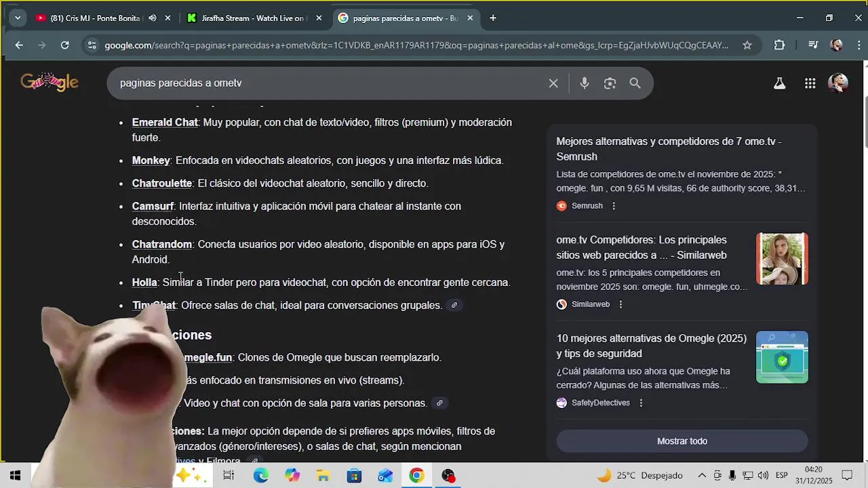Image resolution: width=868 pixels, height=488 pixels.
Task: Open a new browser tab
Action: point(493,18)
